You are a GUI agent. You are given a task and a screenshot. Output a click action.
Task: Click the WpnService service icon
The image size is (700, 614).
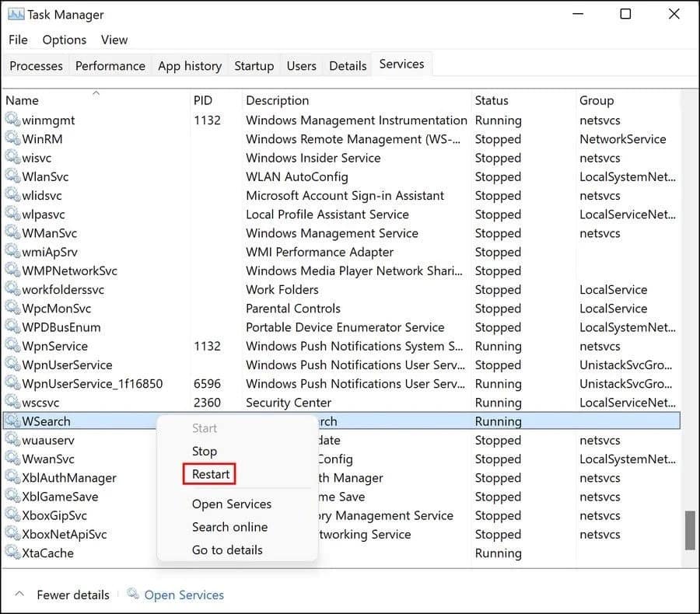coord(12,346)
